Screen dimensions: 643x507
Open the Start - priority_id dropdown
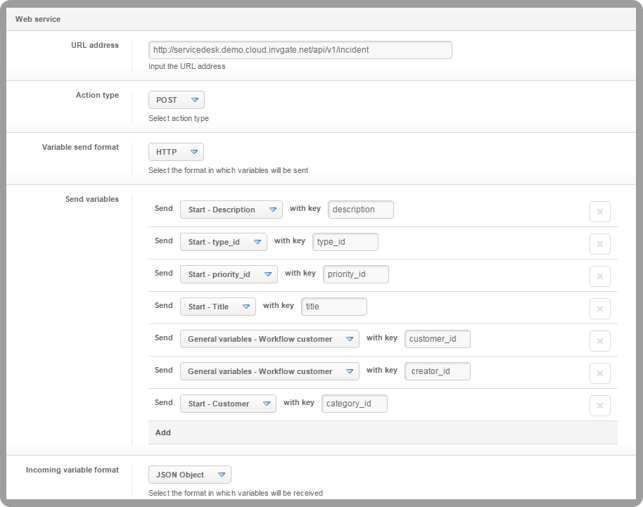[229, 274]
